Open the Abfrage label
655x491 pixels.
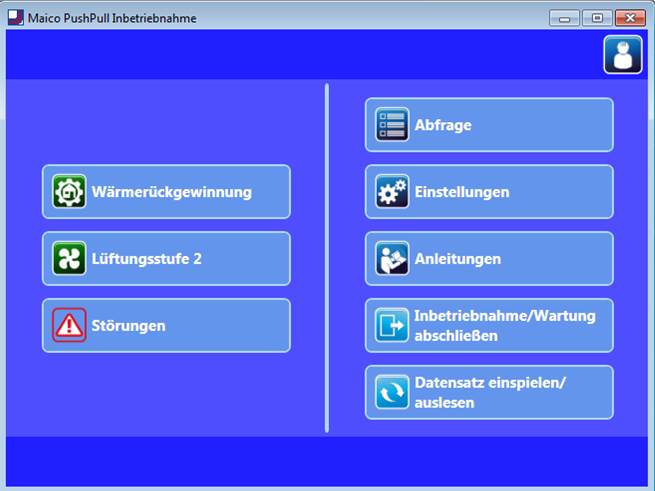click(x=443, y=125)
